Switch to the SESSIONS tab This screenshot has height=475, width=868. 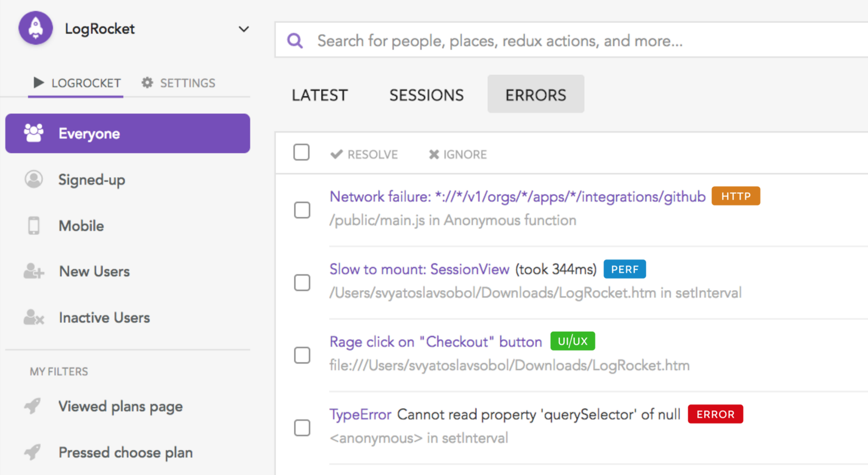coord(426,95)
